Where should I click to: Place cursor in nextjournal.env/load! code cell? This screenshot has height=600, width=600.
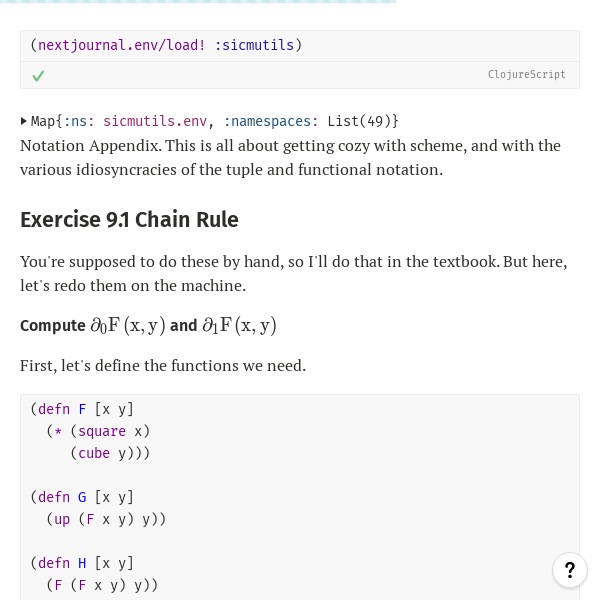coord(300,46)
